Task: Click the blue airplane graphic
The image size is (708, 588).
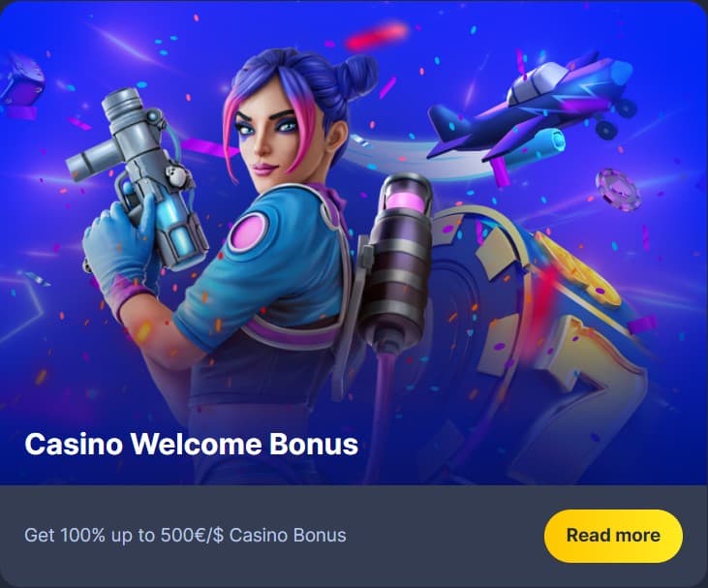Action: 531,108
